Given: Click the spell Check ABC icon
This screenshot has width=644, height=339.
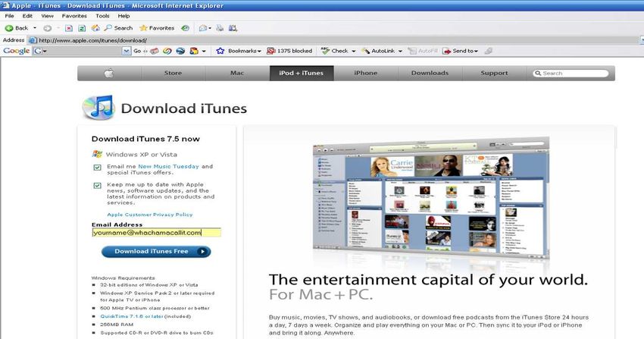Looking at the screenshot, I should 325,51.
